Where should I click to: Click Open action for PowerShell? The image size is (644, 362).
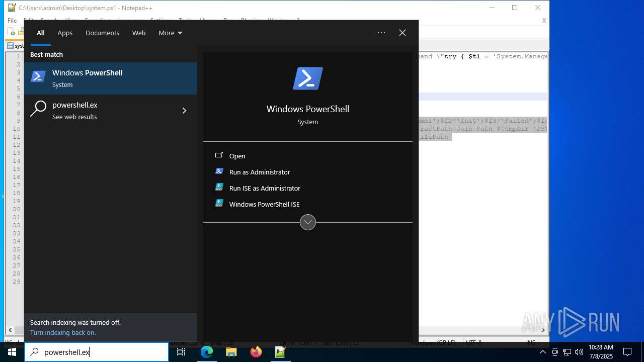[x=308, y=156]
